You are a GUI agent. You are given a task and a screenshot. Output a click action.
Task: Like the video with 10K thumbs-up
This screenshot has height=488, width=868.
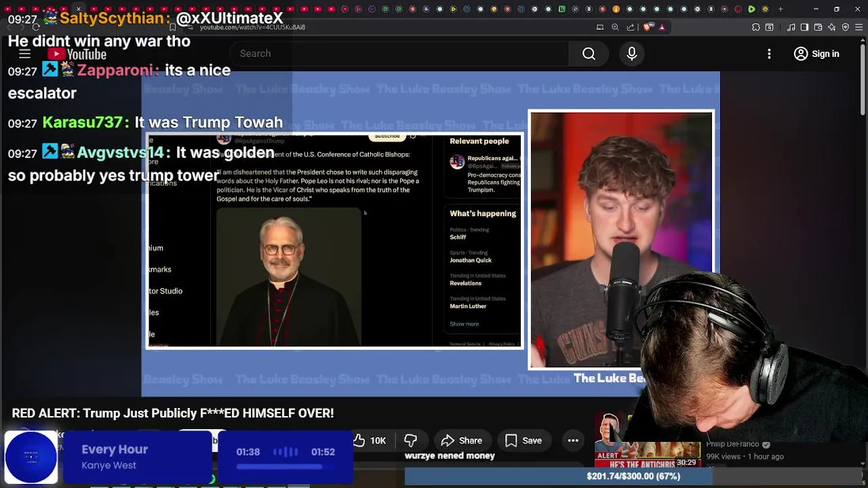click(x=370, y=441)
